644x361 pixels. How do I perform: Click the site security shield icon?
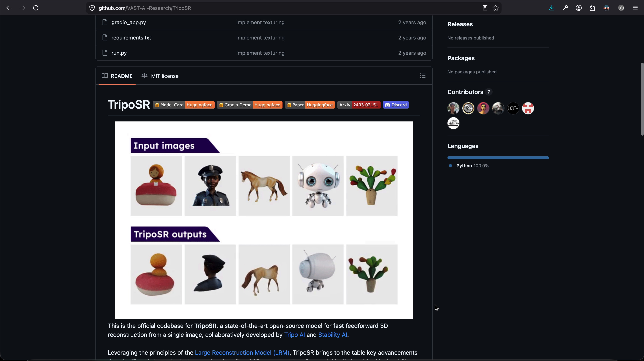pyautogui.click(x=92, y=8)
